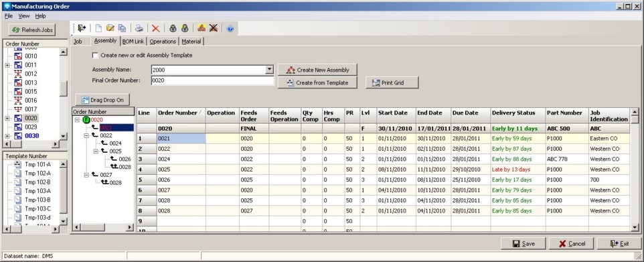This screenshot has width=644, height=262.
Task: Click the icon beside order 0017
Action: [18, 109]
